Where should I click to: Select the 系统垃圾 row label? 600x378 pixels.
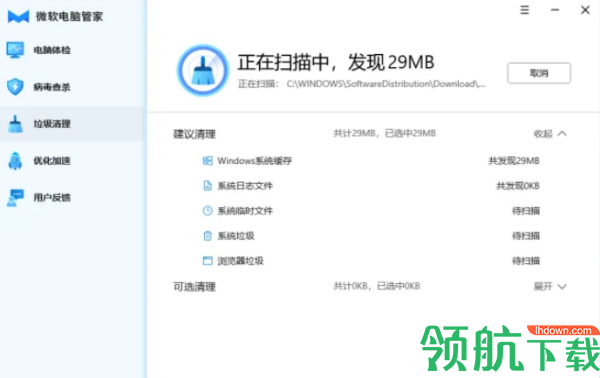pyautogui.click(x=236, y=236)
